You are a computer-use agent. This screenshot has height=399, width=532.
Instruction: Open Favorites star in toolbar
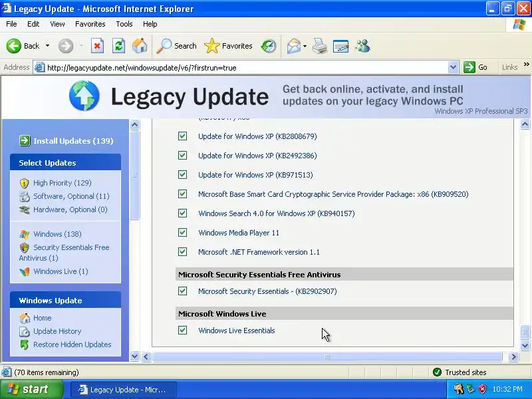pyautogui.click(x=212, y=46)
